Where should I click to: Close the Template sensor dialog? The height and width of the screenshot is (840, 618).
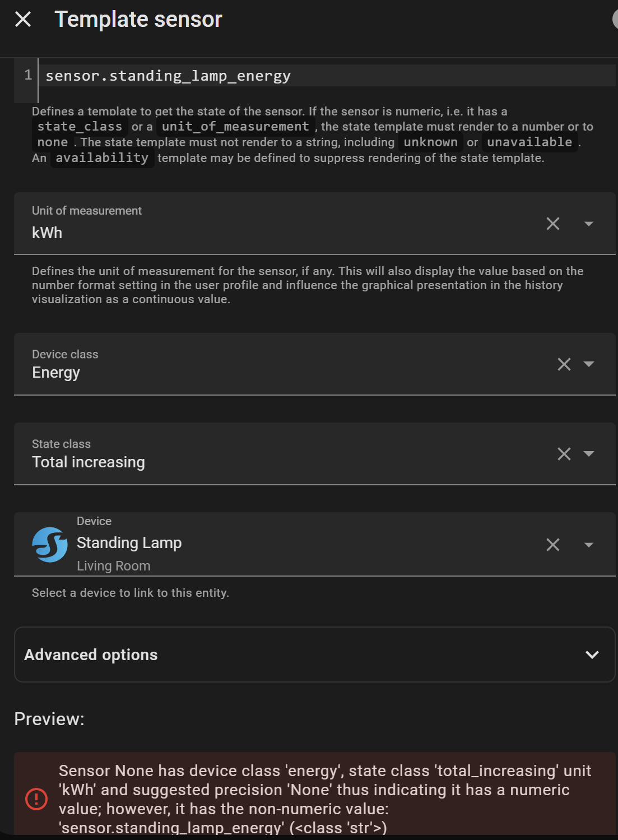tap(23, 20)
